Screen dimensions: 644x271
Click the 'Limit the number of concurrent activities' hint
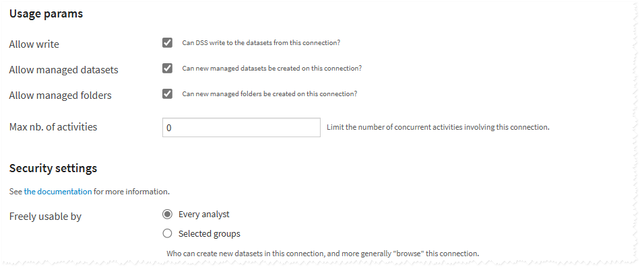tap(438, 127)
